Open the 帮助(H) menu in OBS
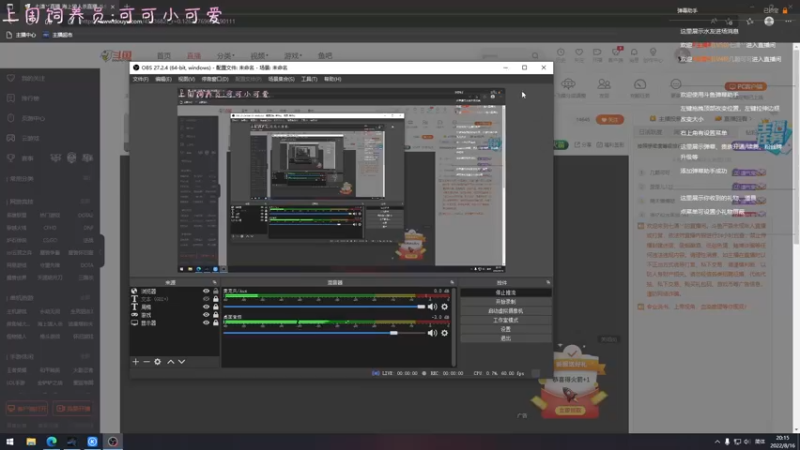This screenshot has height=450, width=800. [x=332, y=79]
